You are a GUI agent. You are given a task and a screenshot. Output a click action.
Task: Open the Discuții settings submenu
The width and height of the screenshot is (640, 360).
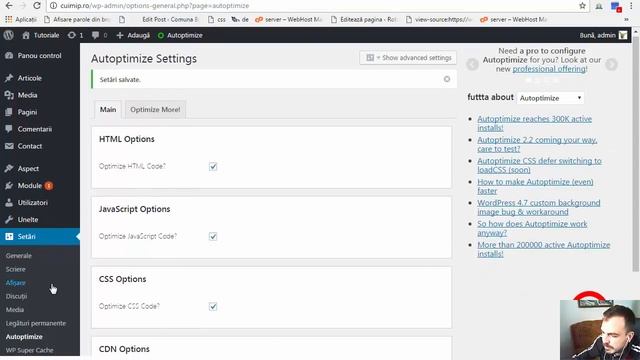tap(16, 296)
